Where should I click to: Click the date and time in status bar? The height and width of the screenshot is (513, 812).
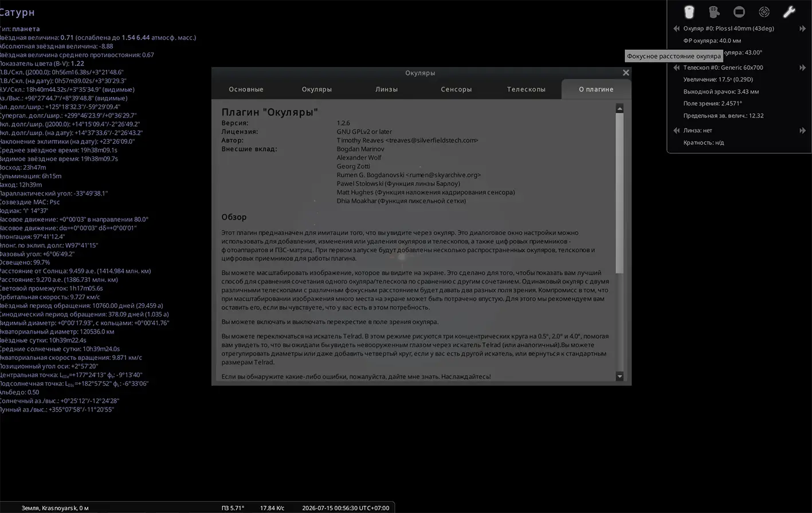point(345,508)
